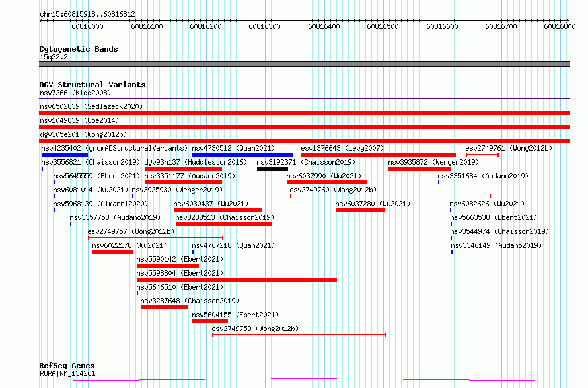Click nsv4235402 gnomADStructuralVariants label
Viewport: 588px width, 388px height.
point(114,148)
